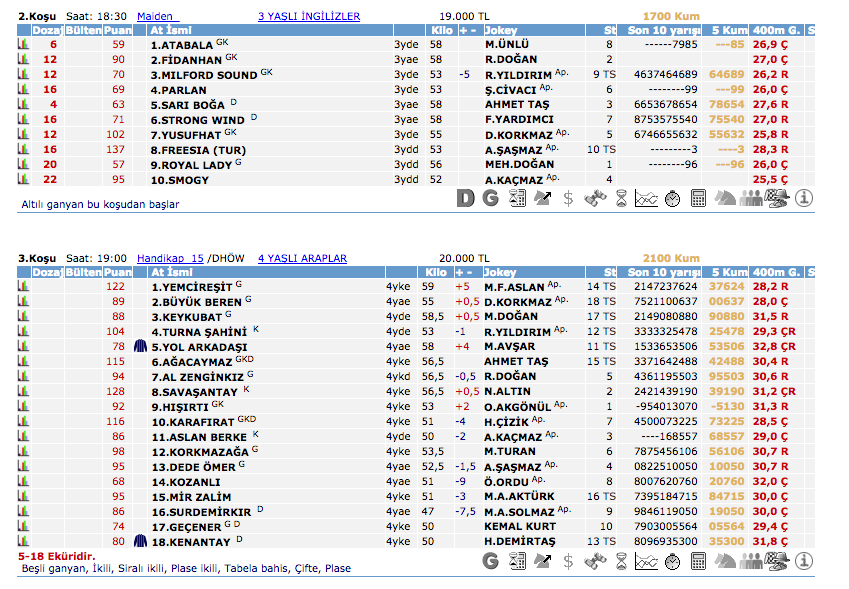Open bar chart icon for YEMCİREŞİT row
Screen dimensions: 849x589
point(23,286)
